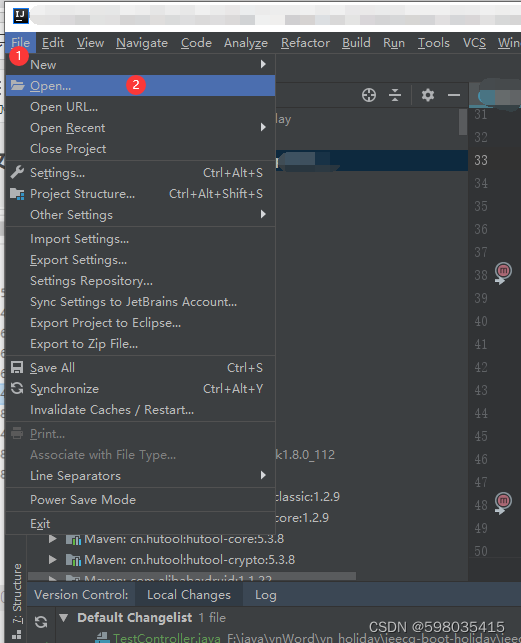The image size is (521, 643).
Task: Open the Structure tool window sidebar button
Action: click(17, 593)
